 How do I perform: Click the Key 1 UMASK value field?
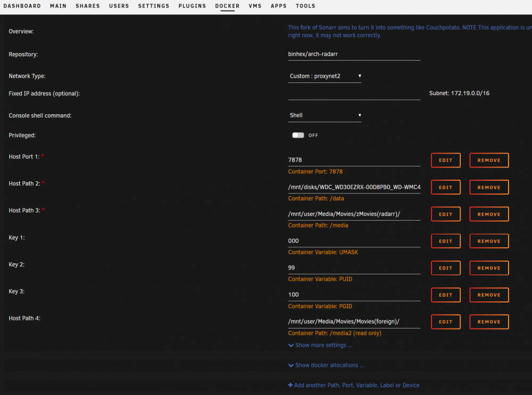(354, 241)
